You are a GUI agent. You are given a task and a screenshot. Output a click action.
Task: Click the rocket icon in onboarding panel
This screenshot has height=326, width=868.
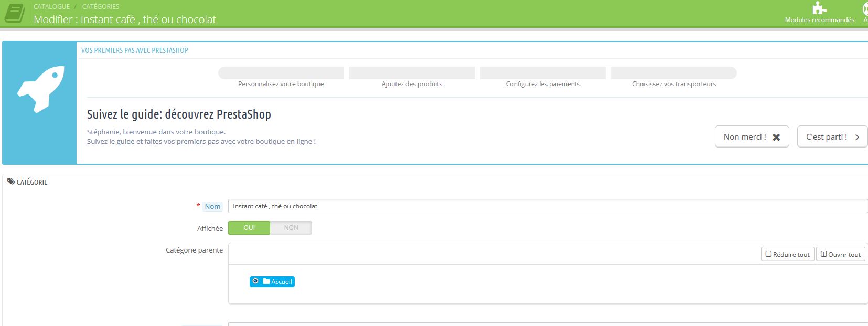point(40,89)
